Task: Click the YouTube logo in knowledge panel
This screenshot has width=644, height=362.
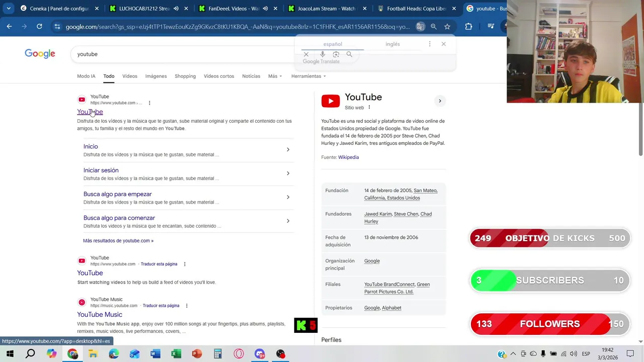Action: (331, 101)
